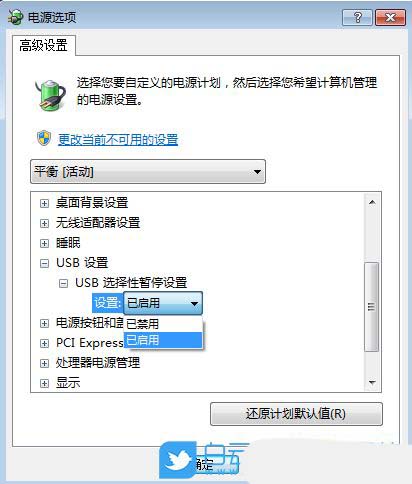Expand the 桌面背景设置 tree node
412x484 pixels.
[x=44, y=203]
